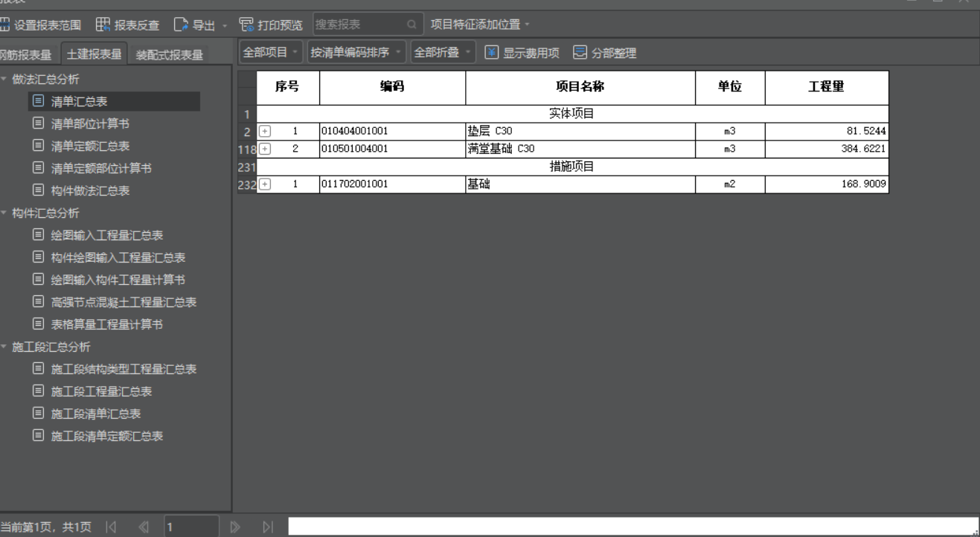Click the 编码 column header
980x537 pixels.
tap(393, 87)
